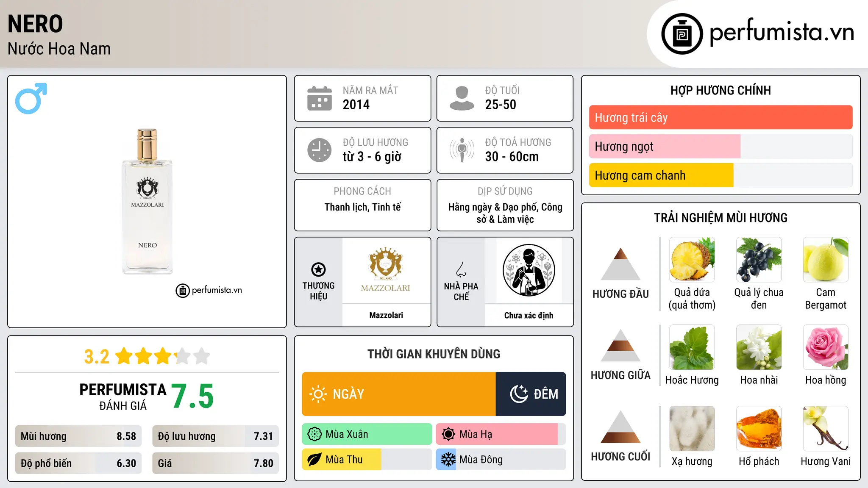Click the Ngày daytime segment
Viewport: 868px width, 488px height.
click(x=399, y=394)
